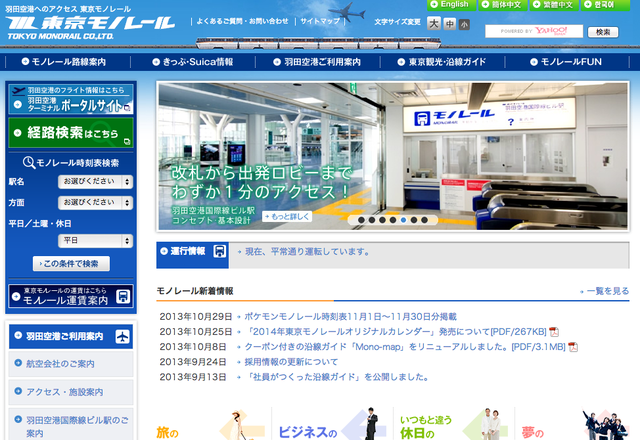
Task: Click もっと詳しく on the slideshow
Action: click(x=287, y=217)
